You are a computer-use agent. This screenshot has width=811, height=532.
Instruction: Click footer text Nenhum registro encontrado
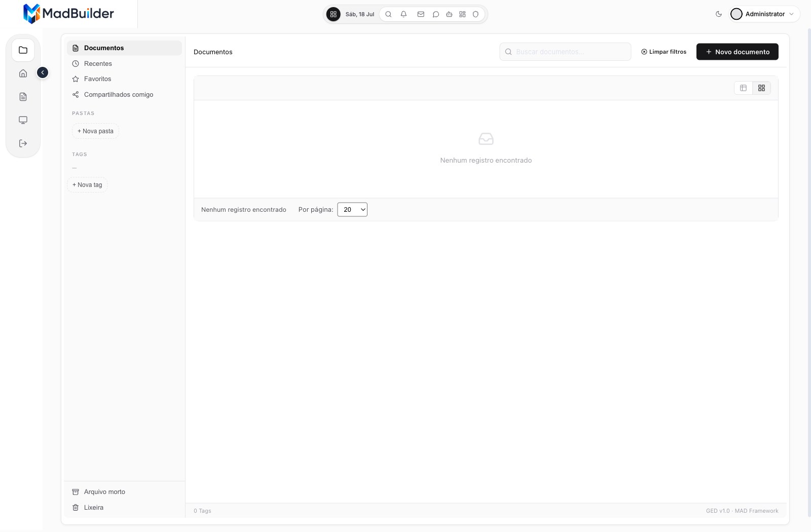[x=244, y=210]
